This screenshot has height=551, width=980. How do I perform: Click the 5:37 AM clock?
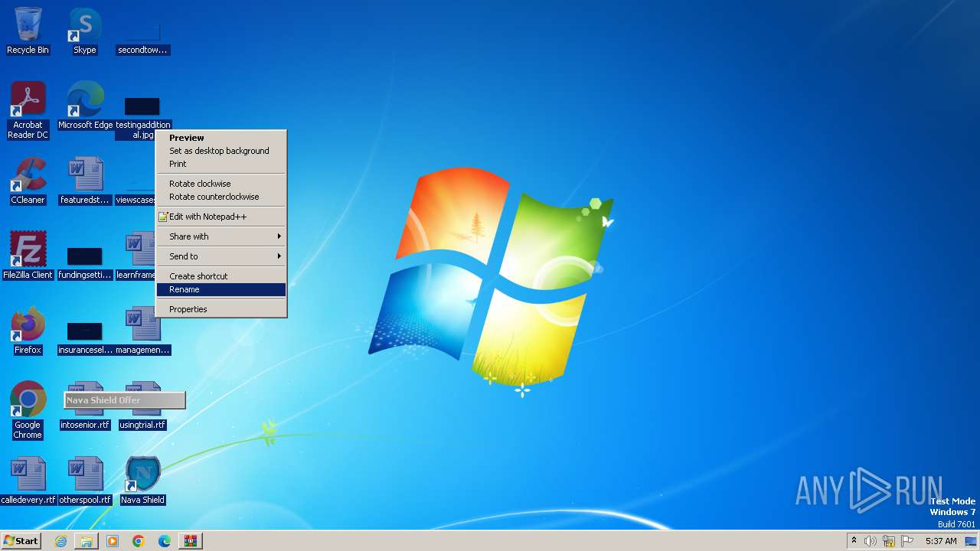coord(941,541)
